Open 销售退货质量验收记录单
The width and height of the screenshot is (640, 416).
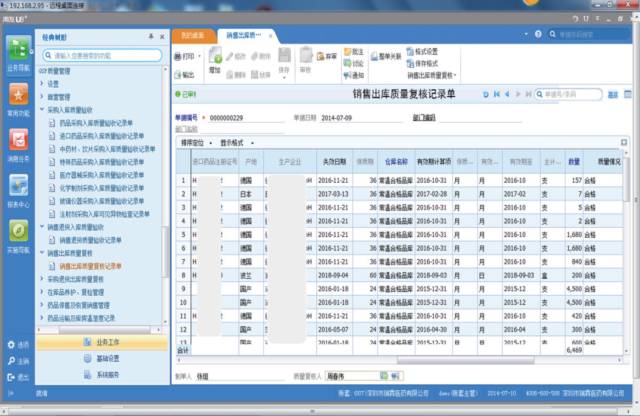pyautogui.click(x=91, y=240)
